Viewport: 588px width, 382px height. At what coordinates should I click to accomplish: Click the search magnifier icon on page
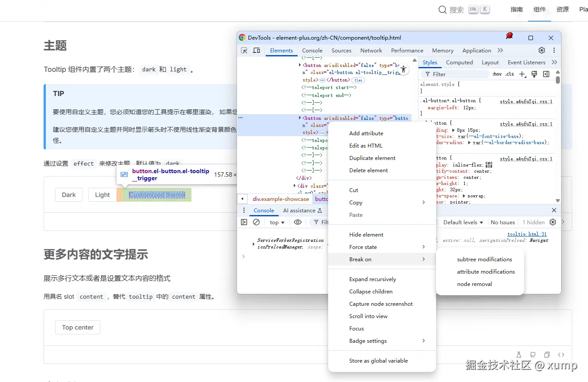[x=443, y=9]
